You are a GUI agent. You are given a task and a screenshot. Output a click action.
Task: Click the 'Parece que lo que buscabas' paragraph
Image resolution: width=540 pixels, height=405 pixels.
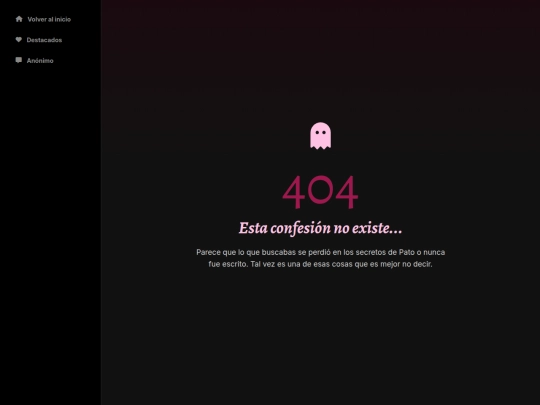[320, 258]
